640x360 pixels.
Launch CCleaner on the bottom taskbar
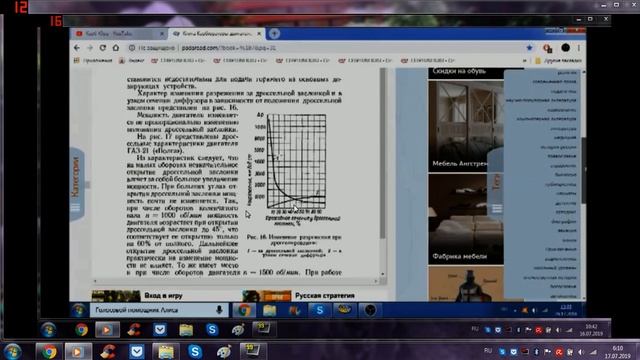108,351
